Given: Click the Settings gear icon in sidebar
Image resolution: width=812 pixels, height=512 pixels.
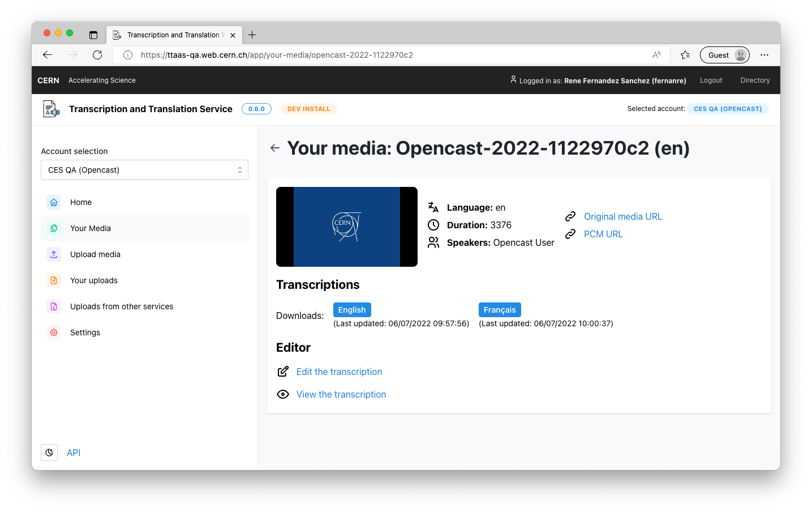Looking at the screenshot, I should tap(54, 332).
